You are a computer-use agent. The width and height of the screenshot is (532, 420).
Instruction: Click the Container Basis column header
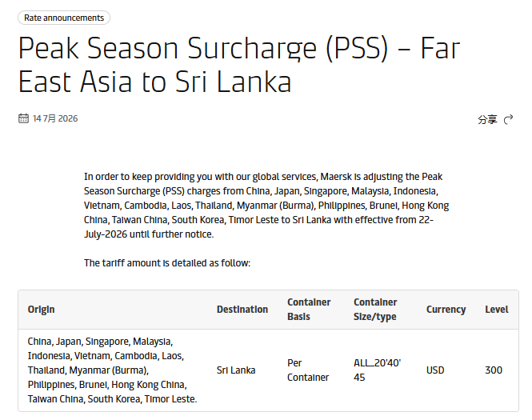tap(309, 310)
